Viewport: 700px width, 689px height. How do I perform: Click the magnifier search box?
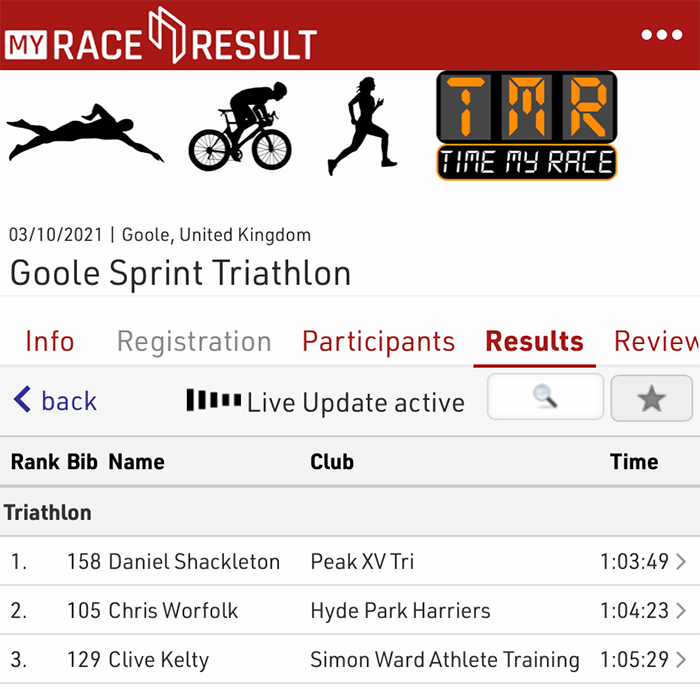pyautogui.click(x=545, y=397)
